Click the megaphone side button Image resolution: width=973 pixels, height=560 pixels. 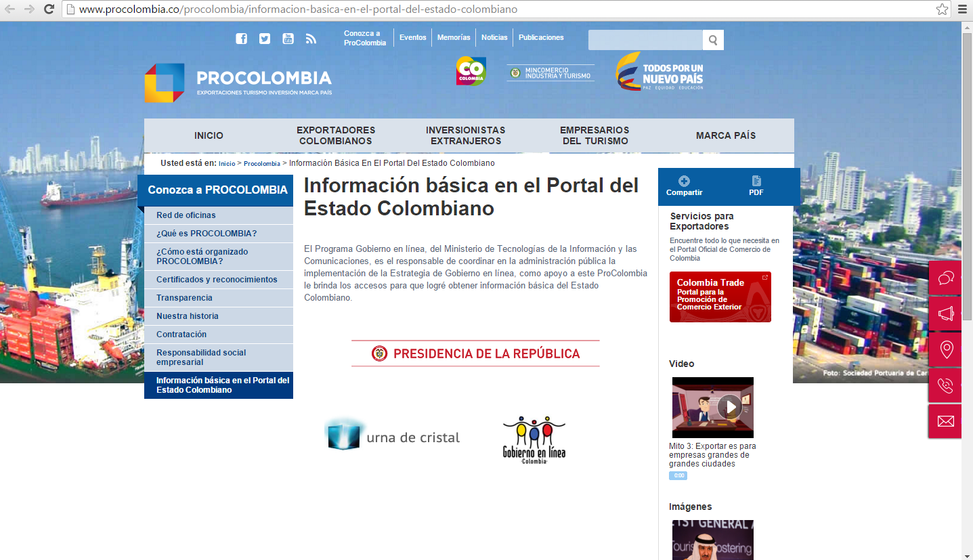[945, 314]
